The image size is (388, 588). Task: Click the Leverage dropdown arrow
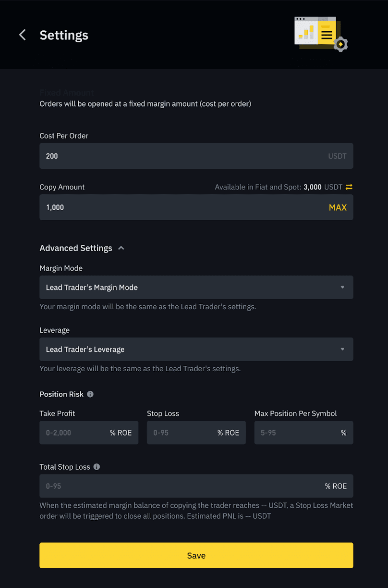(342, 350)
